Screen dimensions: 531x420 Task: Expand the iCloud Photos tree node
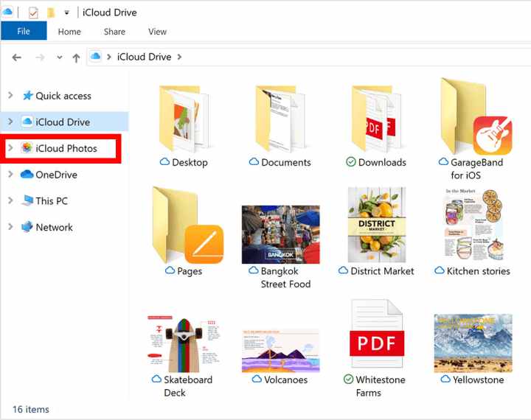pos(10,148)
